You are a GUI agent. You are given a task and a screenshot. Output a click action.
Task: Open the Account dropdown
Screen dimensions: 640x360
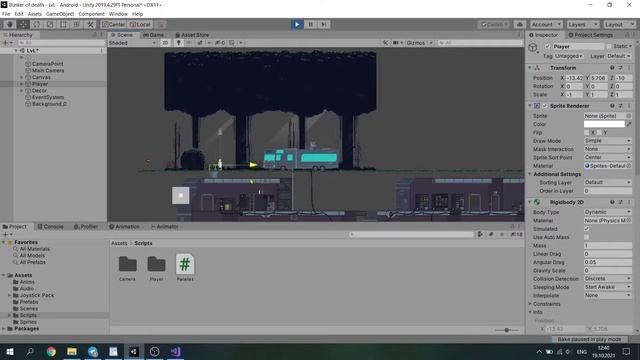[x=546, y=24]
